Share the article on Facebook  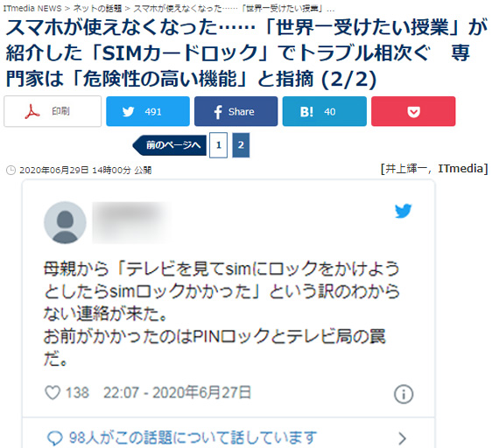click(236, 111)
